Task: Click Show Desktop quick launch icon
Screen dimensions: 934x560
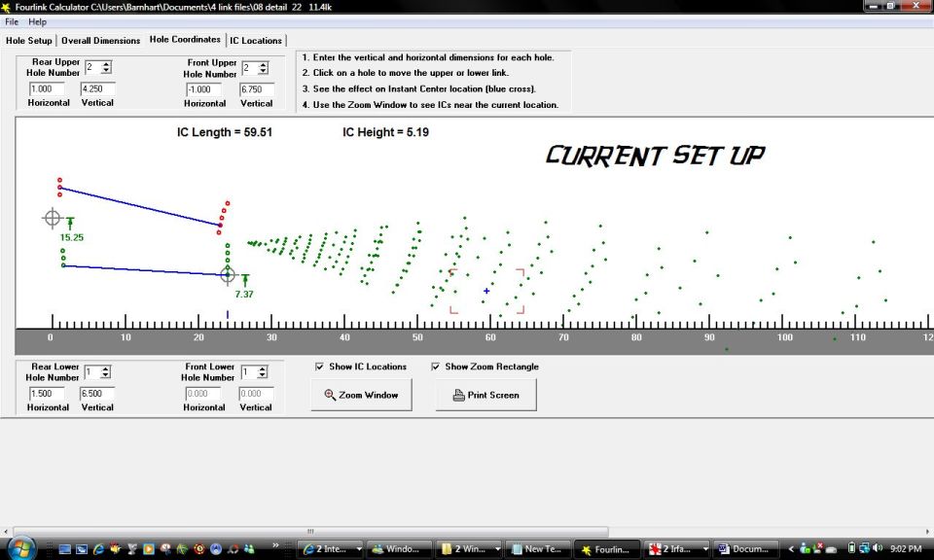Action: tap(65, 549)
